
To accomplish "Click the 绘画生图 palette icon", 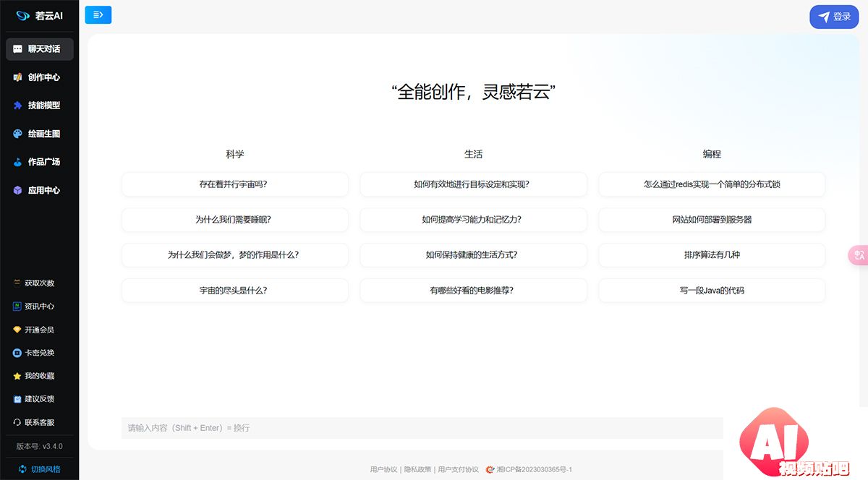I will pos(17,134).
